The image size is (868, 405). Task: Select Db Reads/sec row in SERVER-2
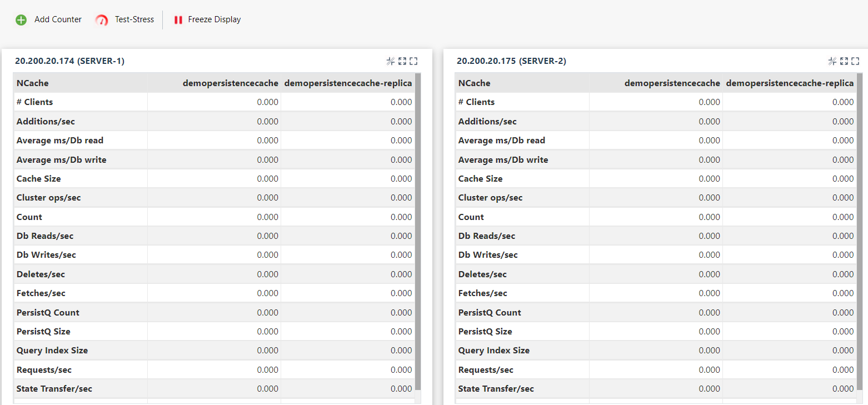(x=656, y=236)
